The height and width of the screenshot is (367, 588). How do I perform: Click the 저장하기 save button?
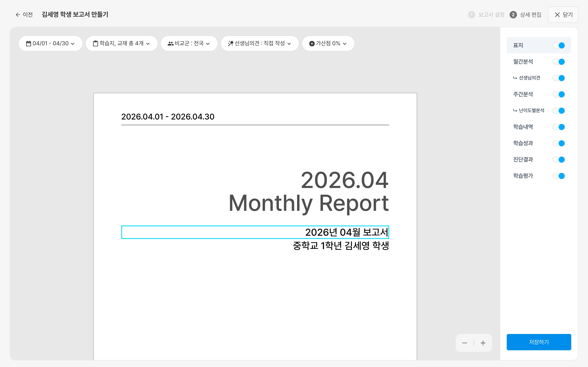click(x=539, y=342)
